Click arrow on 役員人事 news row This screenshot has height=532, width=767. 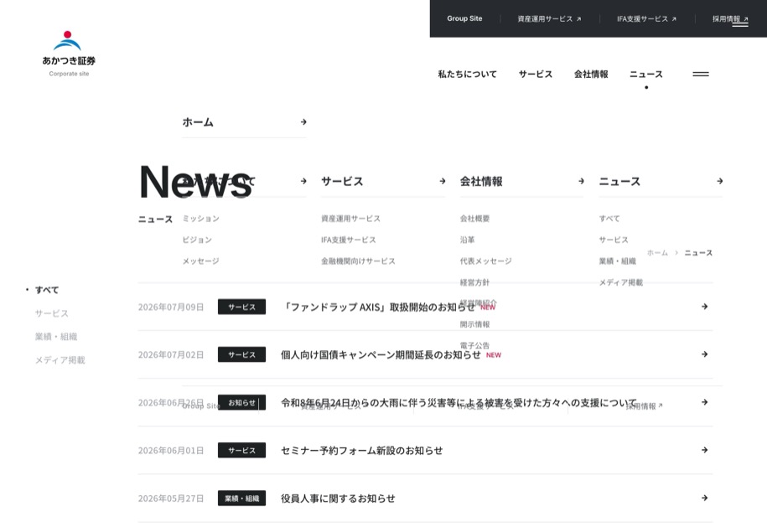704,498
